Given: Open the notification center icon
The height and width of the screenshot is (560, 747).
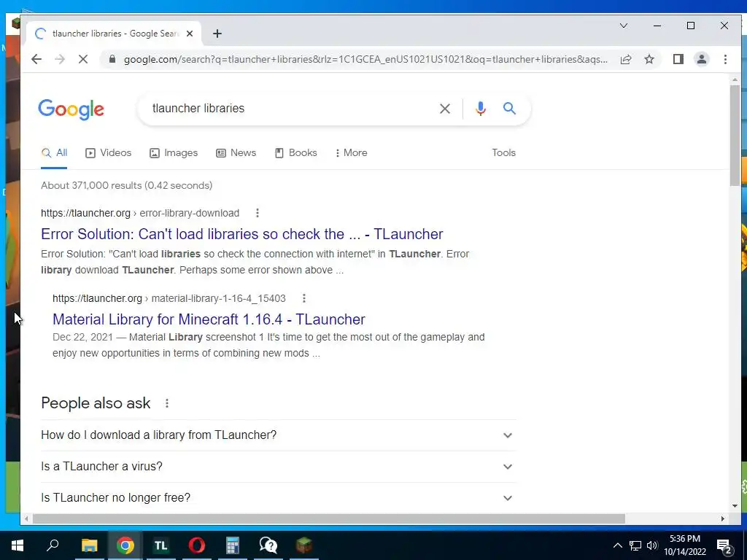Looking at the screenshot, I should coord(724,546).
